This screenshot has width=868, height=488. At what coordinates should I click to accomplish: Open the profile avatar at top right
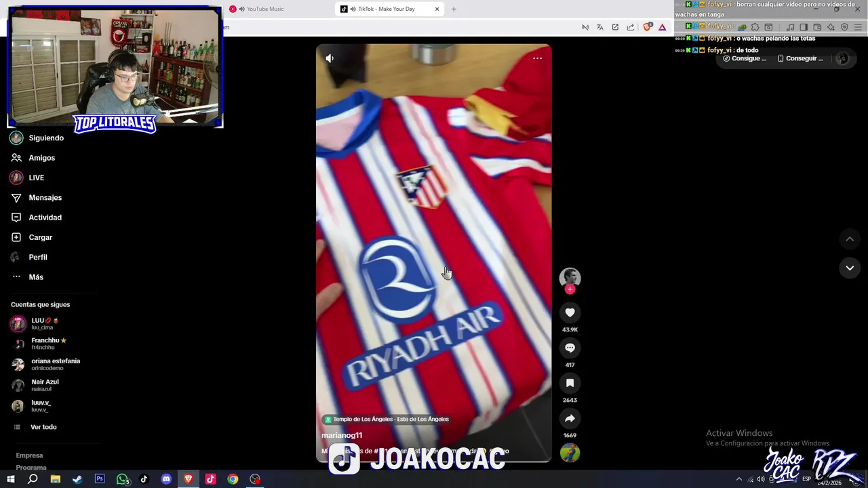tap(842, 58)
